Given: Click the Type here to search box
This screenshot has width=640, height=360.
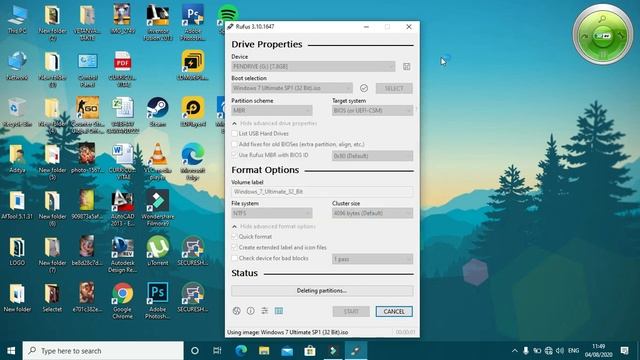Looking at the screenshot, I should pos(103,351).
